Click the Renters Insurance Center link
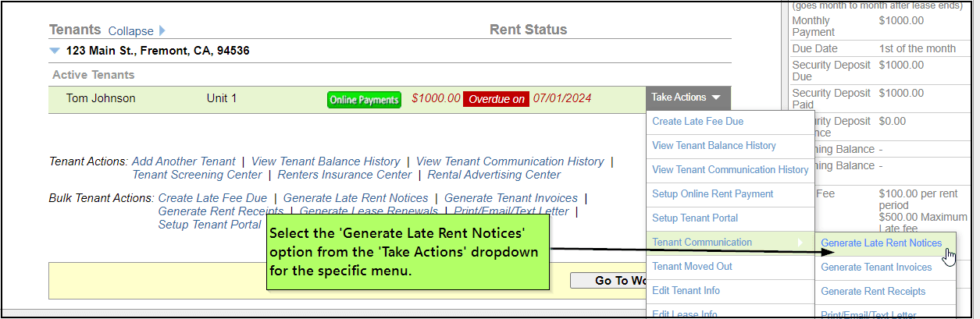This screenshot has height=319, width=980. pyautogui.click(x=344, y=175)
